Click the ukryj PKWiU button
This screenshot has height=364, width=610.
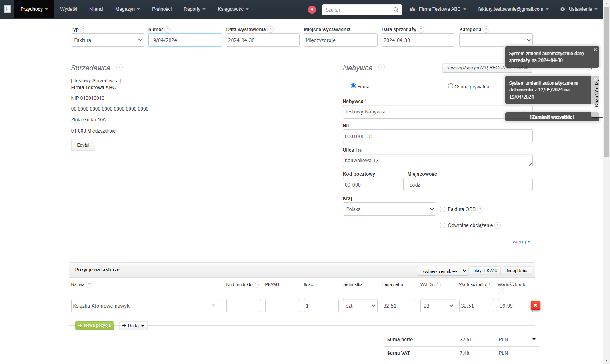(485, 271)
